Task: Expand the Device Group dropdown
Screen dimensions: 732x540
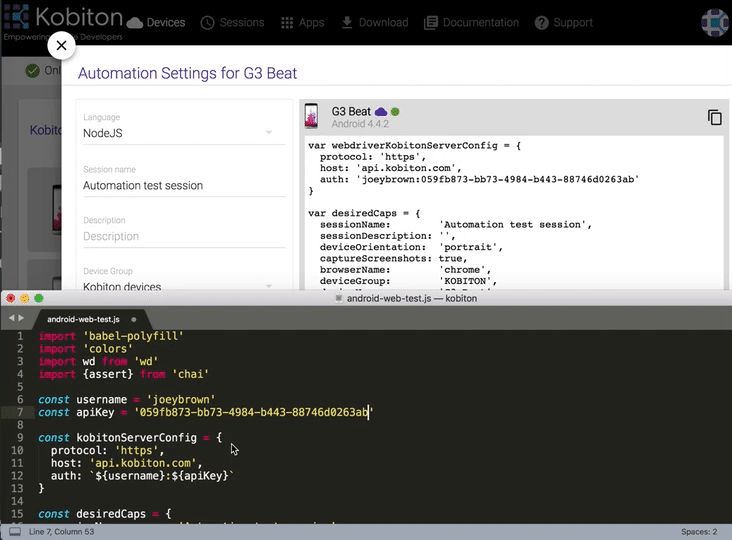Action: (x=184, y=286)
